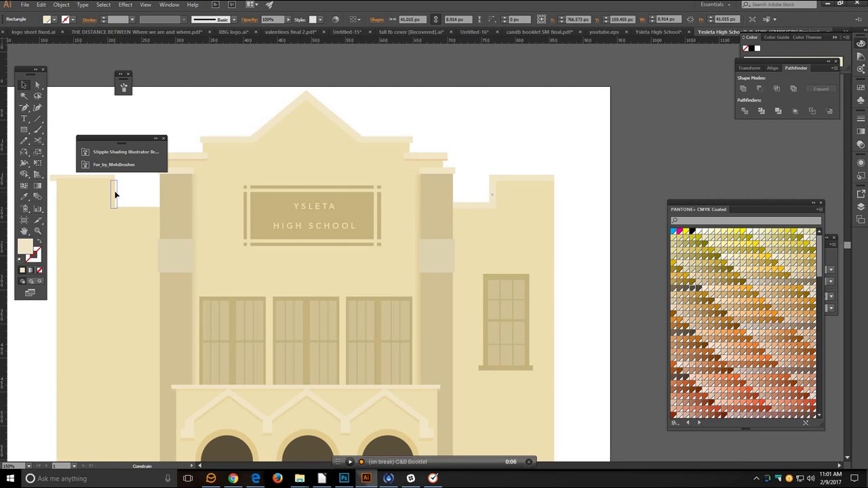Switch to the Pathfinder panel tab

796,68
